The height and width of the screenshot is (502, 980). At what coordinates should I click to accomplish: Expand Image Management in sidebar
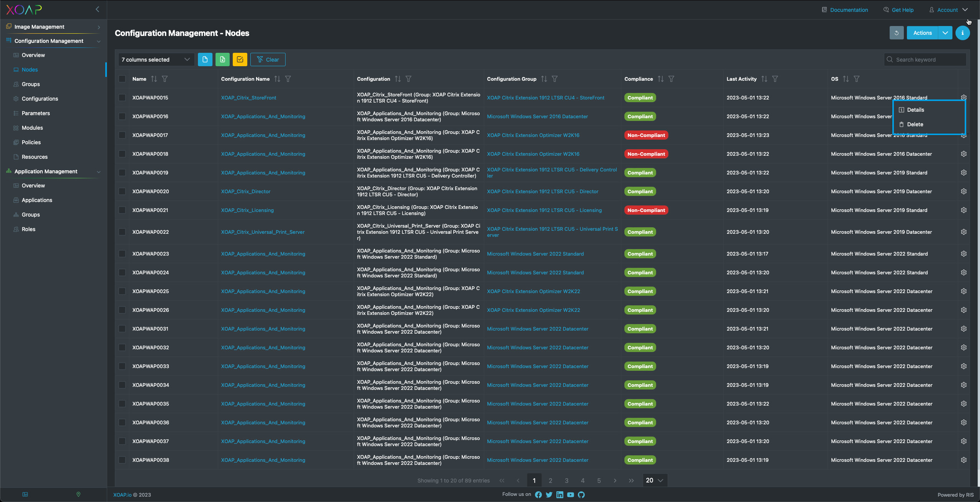(54, 27)
